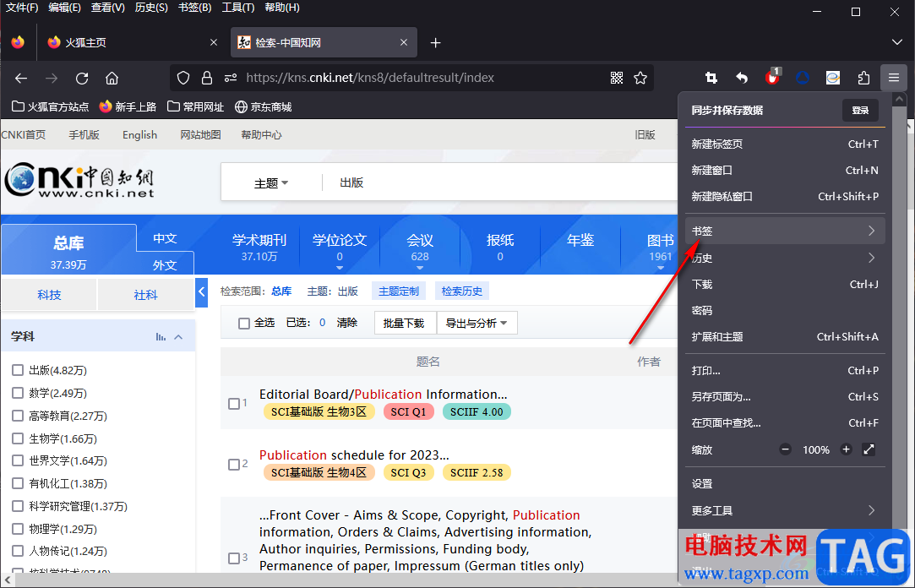Collapse left sidebar with blue arrow
Image resolution: width=915 pixels, height=588 pixels.
click(202, 291)
